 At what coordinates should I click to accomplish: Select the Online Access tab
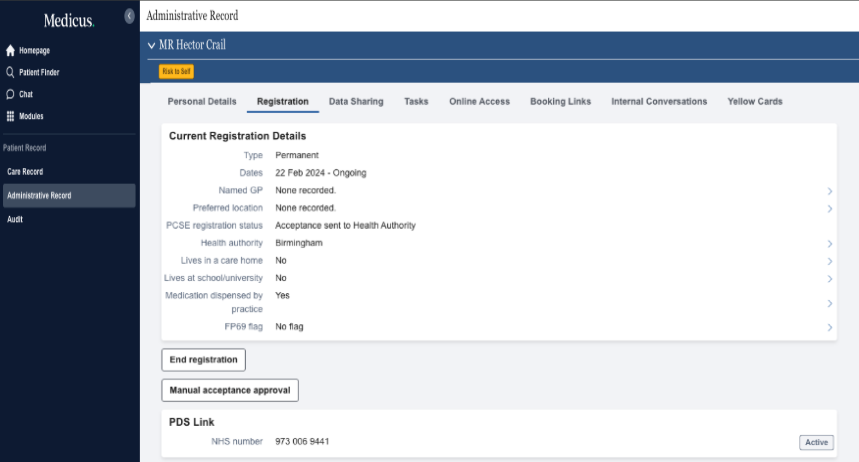(479, 102)
